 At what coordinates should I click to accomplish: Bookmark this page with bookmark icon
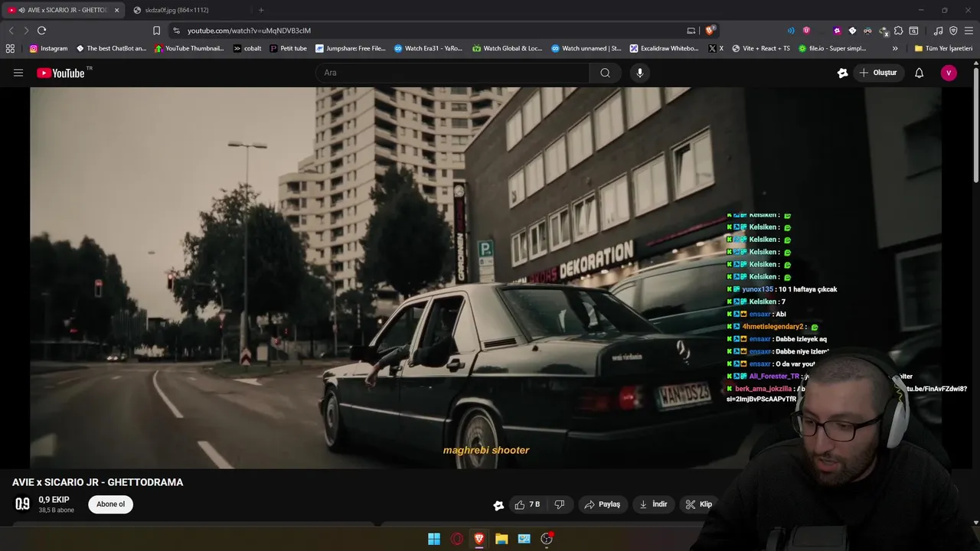point(156,31)
